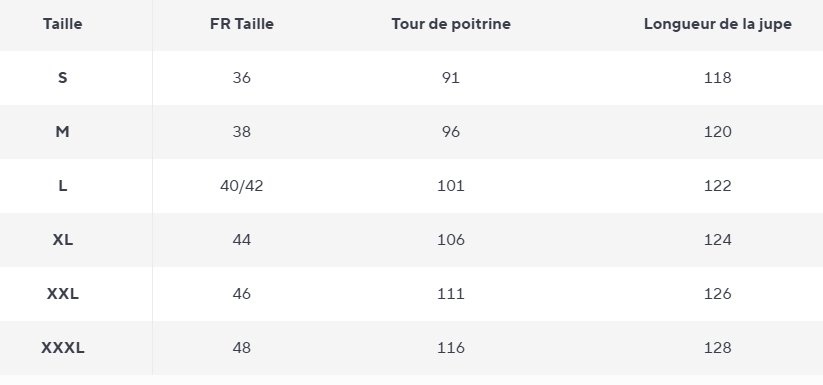This screenshot has height=385, width=823.
Task: Click bust measurement 116
Action: pos(451,348)
